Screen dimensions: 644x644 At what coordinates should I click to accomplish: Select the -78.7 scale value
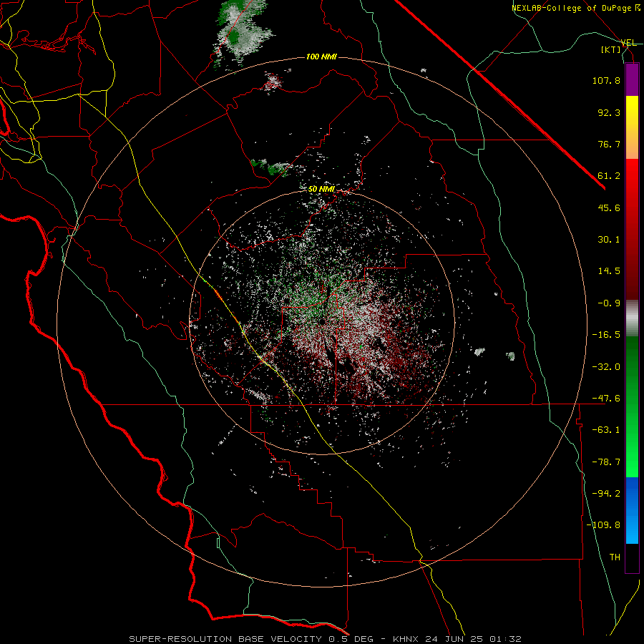click(606, 462)
